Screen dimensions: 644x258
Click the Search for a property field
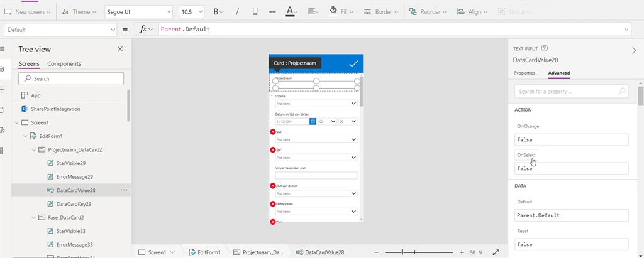[x=571, y=92]
